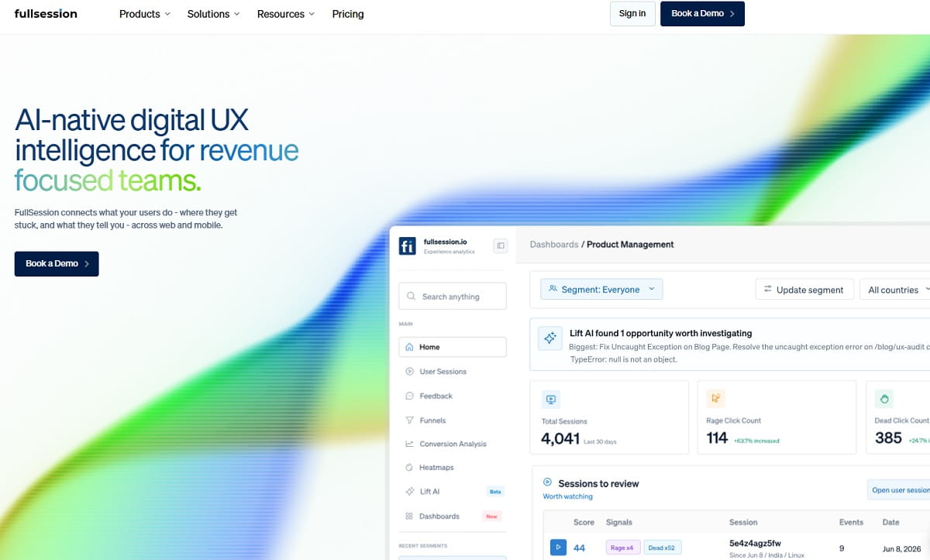Click the Jun 8, 2026 date cell
This screenshot has width=930, height=560.
[903, 548]
